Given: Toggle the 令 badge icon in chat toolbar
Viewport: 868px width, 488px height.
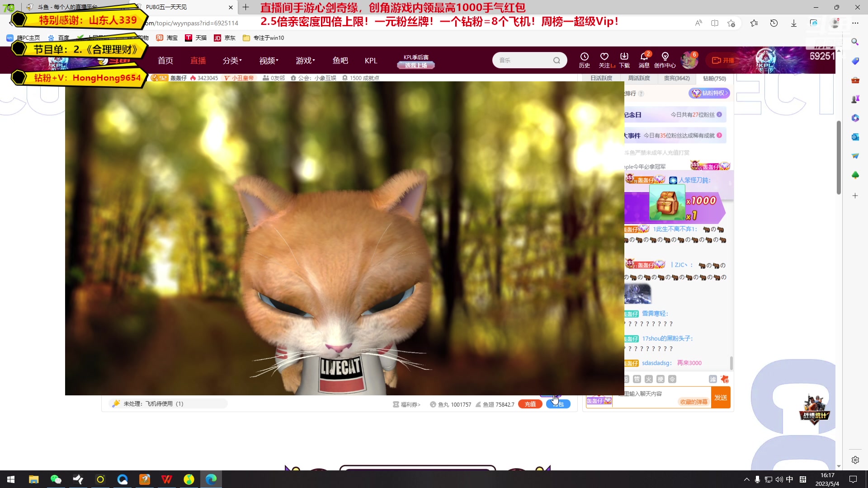Looking at the screenshot, I should point(672,379).
